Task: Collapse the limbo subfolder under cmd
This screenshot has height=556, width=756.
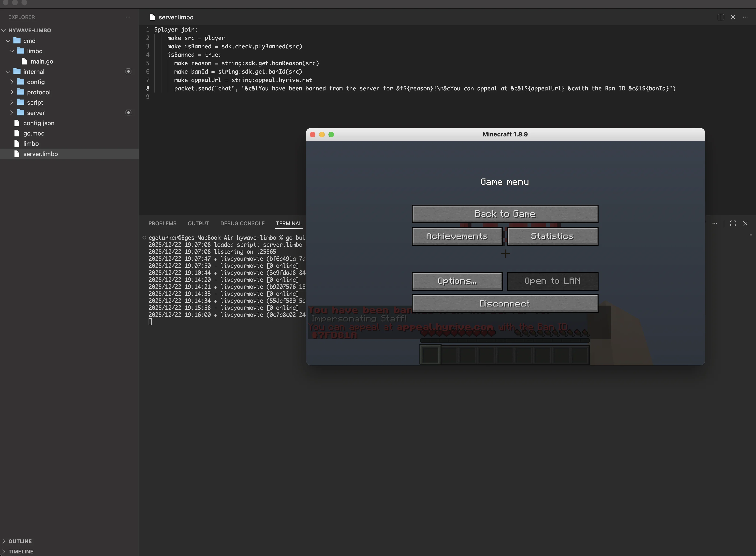Action: coord(12,51)
